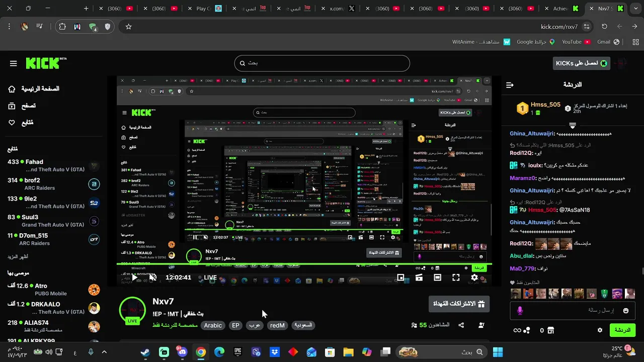Click D7om_515 channel avatar icon
644x362 pixels.
94,239
